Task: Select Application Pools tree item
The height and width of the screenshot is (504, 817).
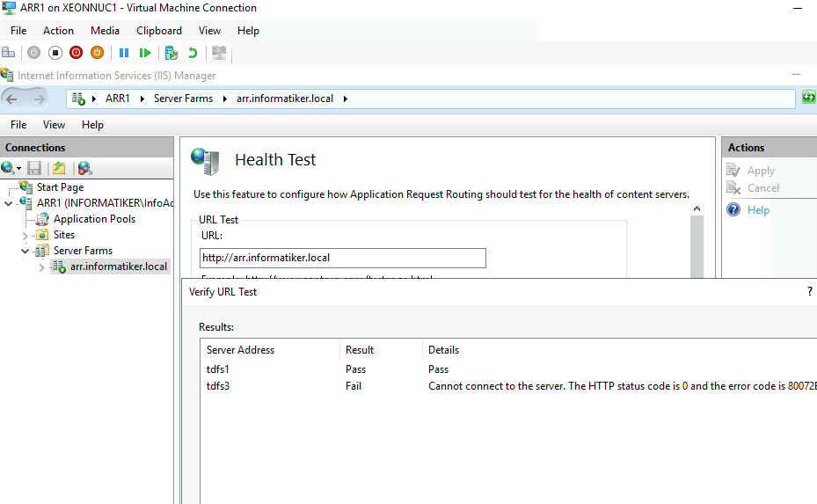Action: click(94, 219)
